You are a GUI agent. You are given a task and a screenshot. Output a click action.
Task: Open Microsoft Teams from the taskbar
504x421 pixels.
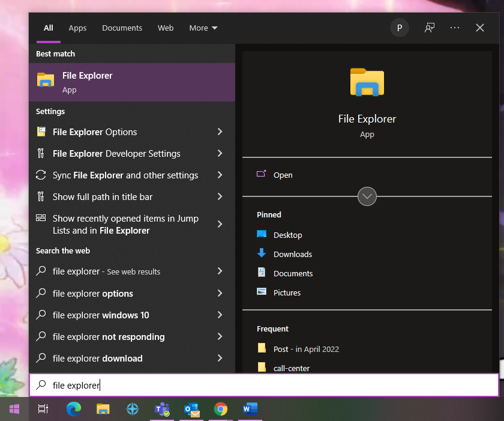pos(162,409)
